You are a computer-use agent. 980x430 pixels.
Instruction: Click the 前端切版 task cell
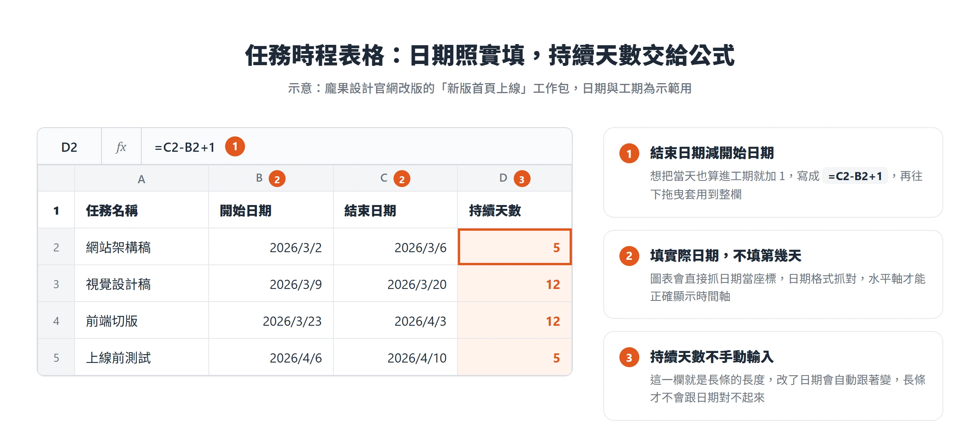(x=142, y=321)
